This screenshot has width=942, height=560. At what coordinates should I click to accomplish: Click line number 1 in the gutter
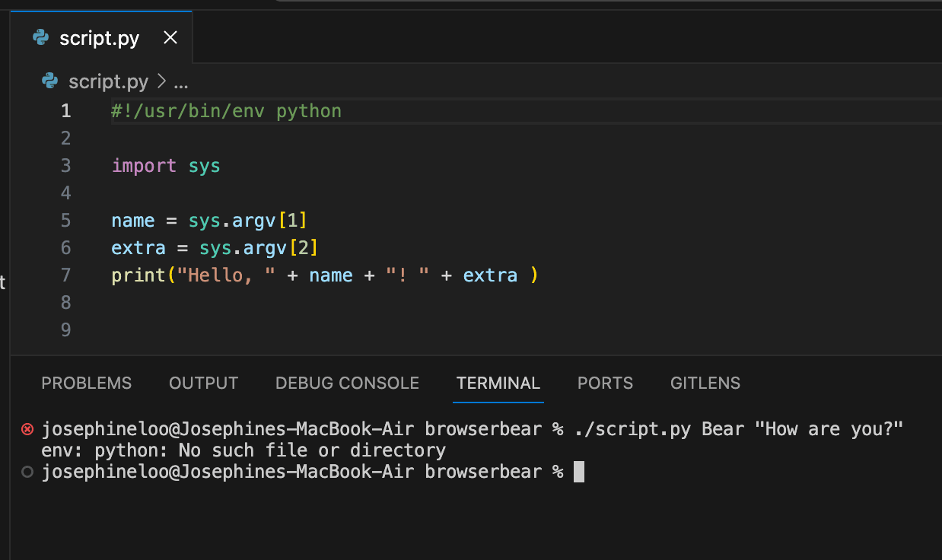pyautogui.click(x=65, y=111)
